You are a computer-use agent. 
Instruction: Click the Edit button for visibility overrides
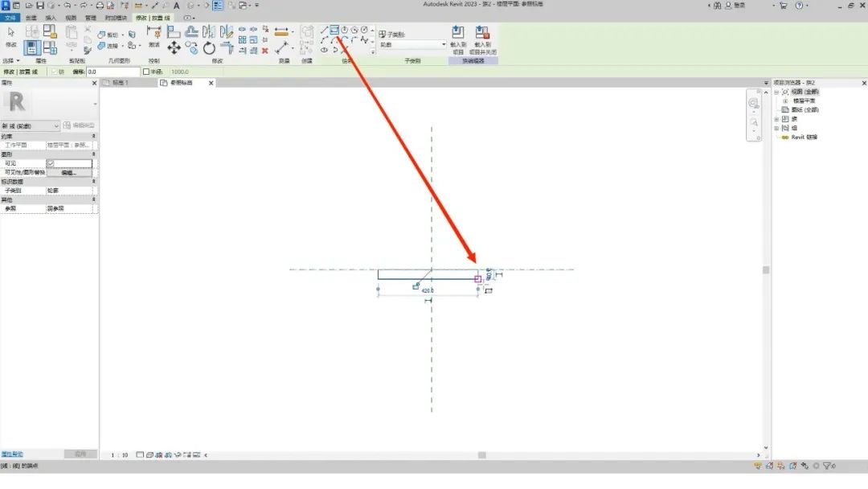pos(69,173)
